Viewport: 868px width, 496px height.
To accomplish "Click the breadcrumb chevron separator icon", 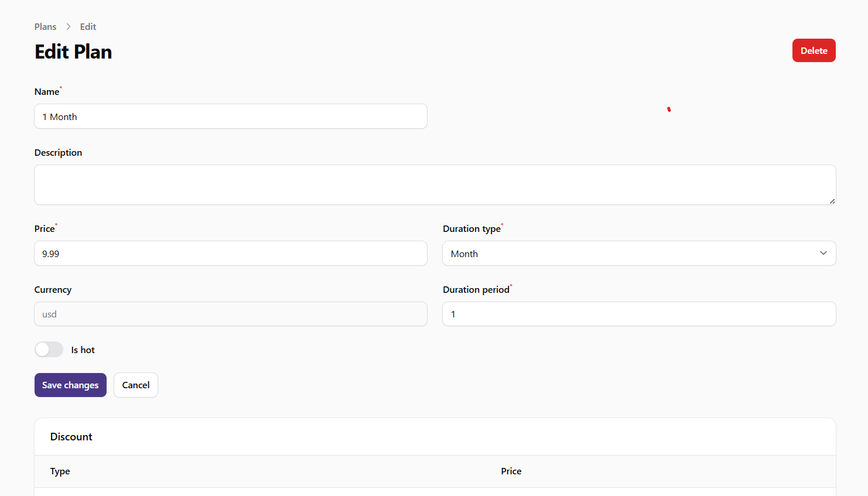I will (x=69, y=27).
